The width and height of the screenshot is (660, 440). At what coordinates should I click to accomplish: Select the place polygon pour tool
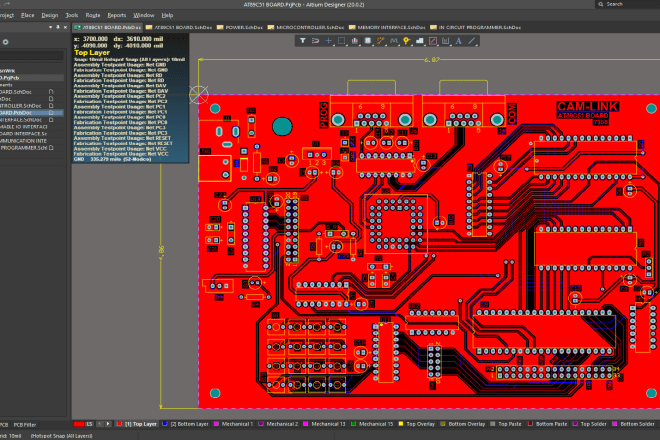pyautogui.click(x=420, y=41)
